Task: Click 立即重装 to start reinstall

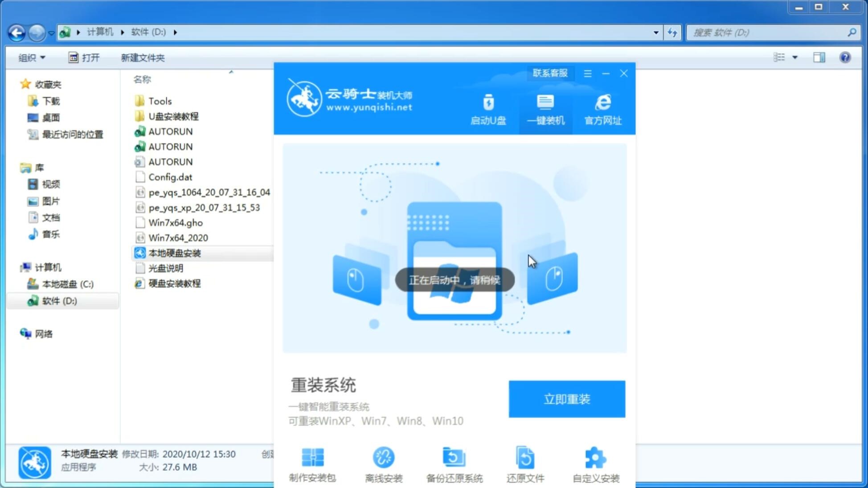Action: click(567, 399)
